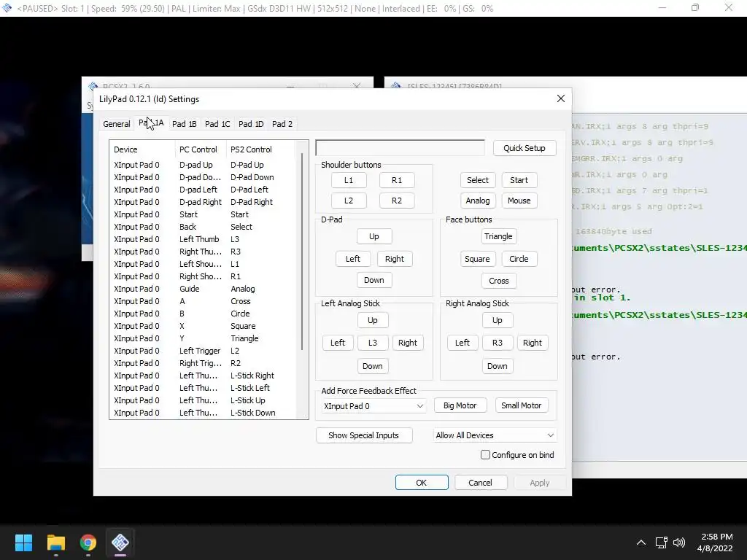This screenshot has height=560, width=747.
Task: Click the R2 shoulder button
Action: pos(397,201)
